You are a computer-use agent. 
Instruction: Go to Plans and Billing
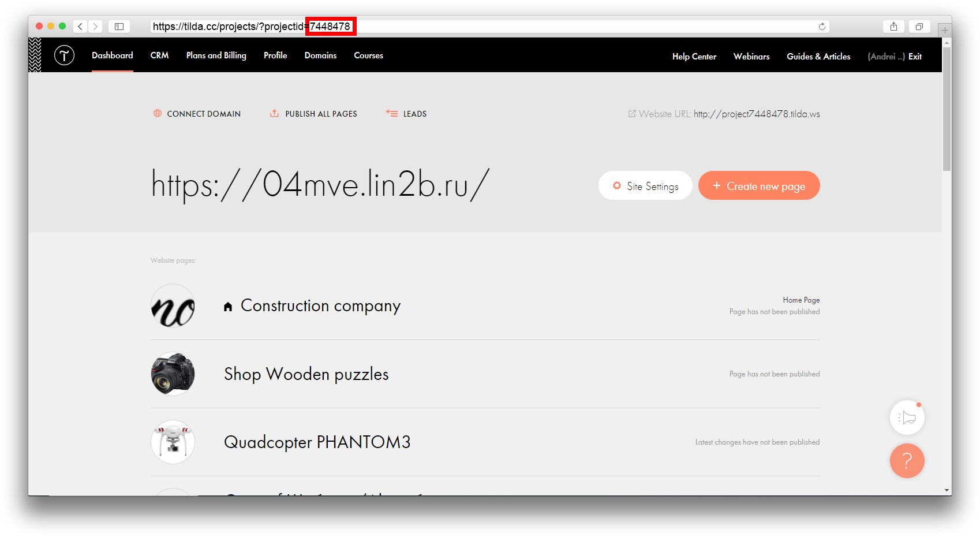click(216, 55)
